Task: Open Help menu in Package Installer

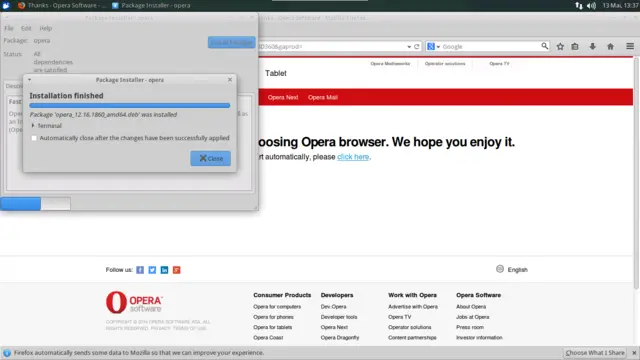Action: pyautogui.click(x=46, y=28)
